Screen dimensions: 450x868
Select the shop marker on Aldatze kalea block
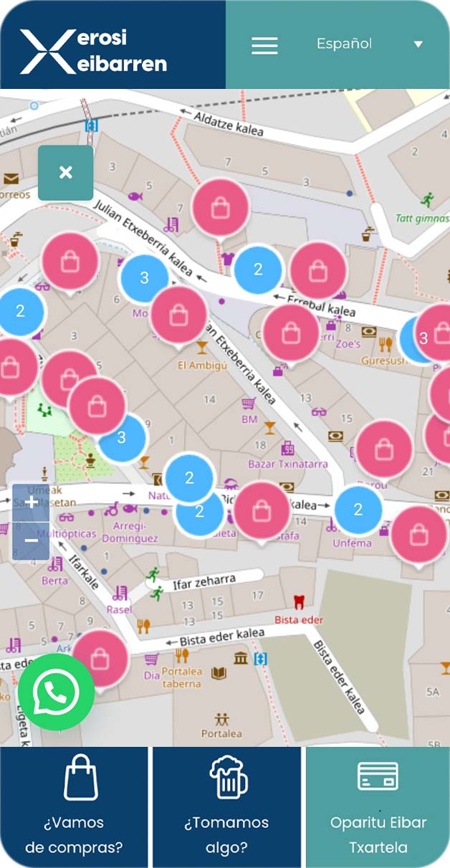pos(221,208)
